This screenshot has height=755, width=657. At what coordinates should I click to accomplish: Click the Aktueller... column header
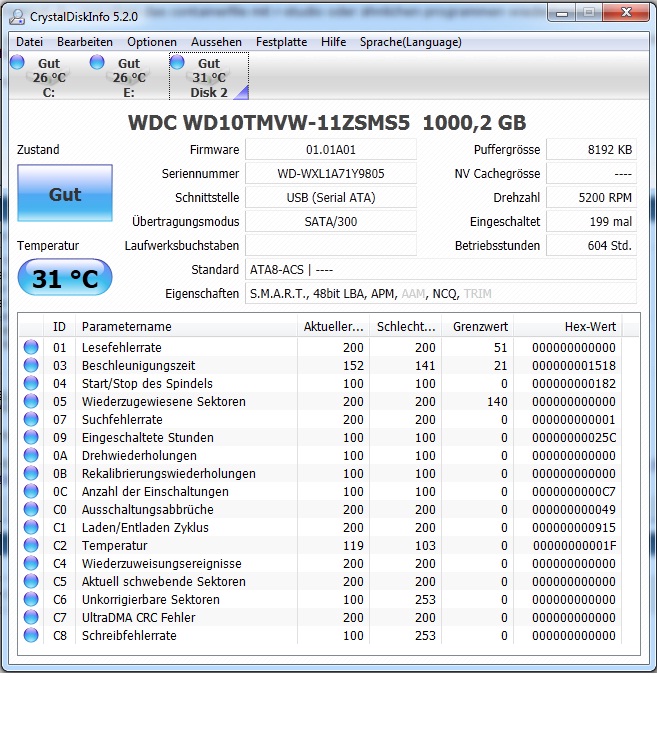(333, 326)
